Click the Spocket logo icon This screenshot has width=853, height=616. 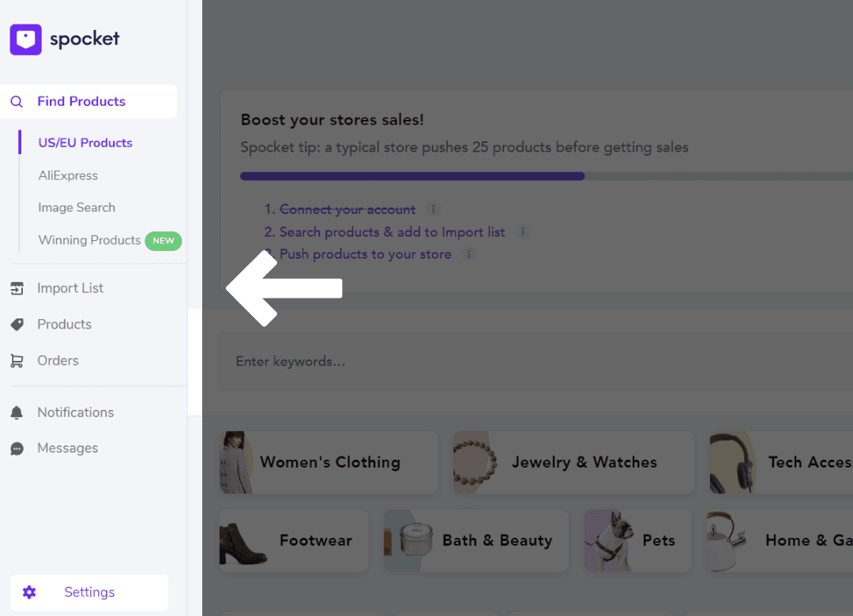pyautogui.click(x=25, y=39)
